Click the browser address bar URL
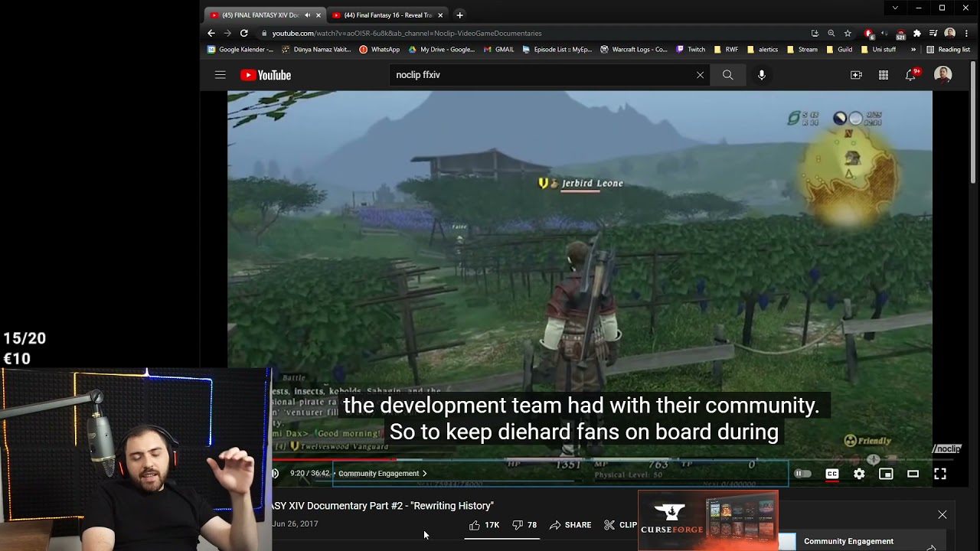Screen dimensions: 980x551 coord(407,33)
